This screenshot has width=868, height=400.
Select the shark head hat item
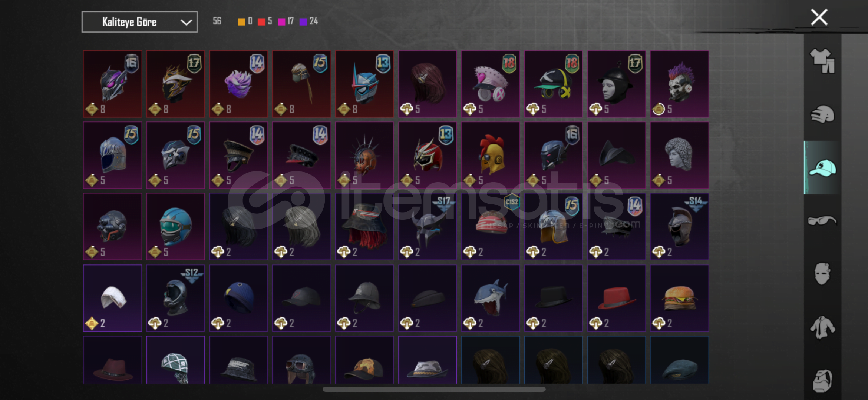pyautogui.click(x=490, y=298)
